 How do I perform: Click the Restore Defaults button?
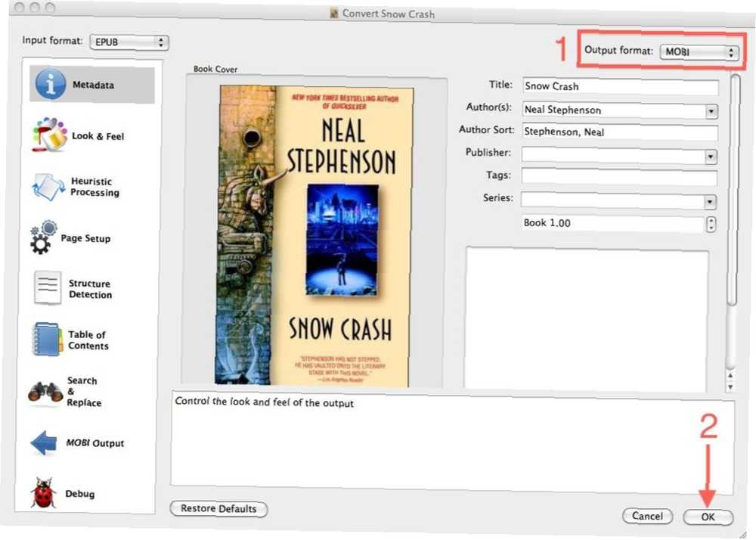pyautogui.click(x=219, y=509)
